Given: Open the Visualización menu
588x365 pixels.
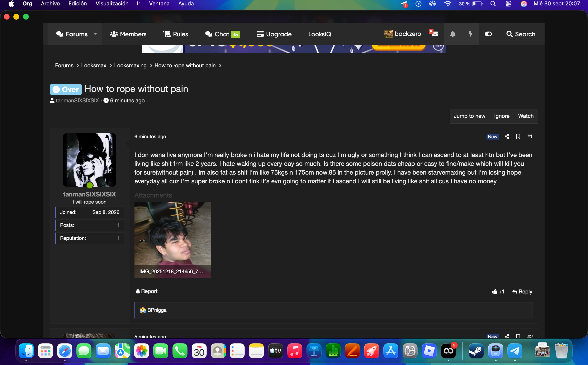Looking at the screenshot, I should tap(112, 4).
